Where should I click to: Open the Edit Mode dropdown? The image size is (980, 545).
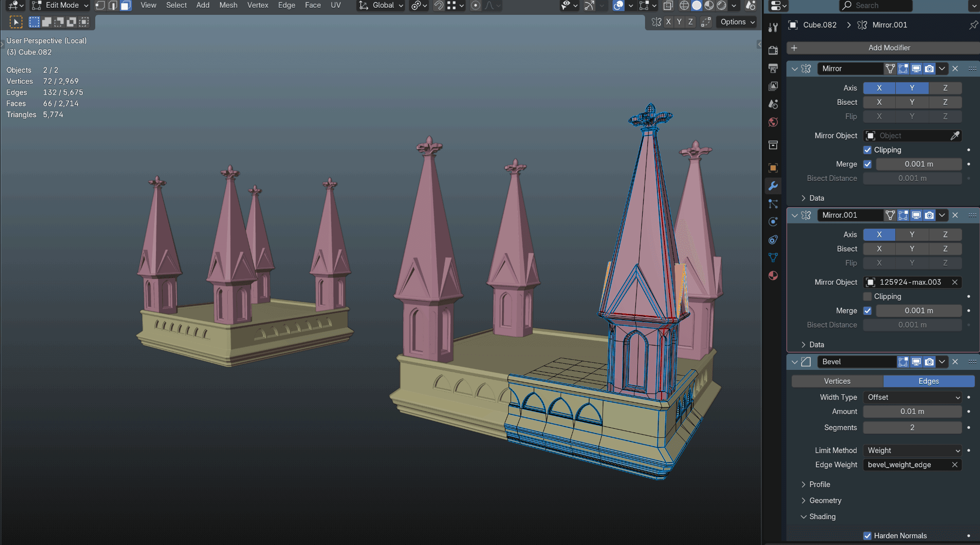coord(60,5)
